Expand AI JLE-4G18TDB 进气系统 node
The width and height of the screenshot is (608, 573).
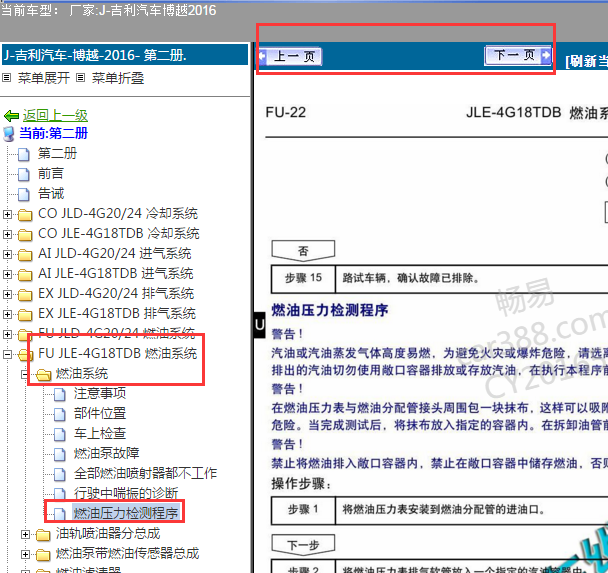tap(7, 274)
